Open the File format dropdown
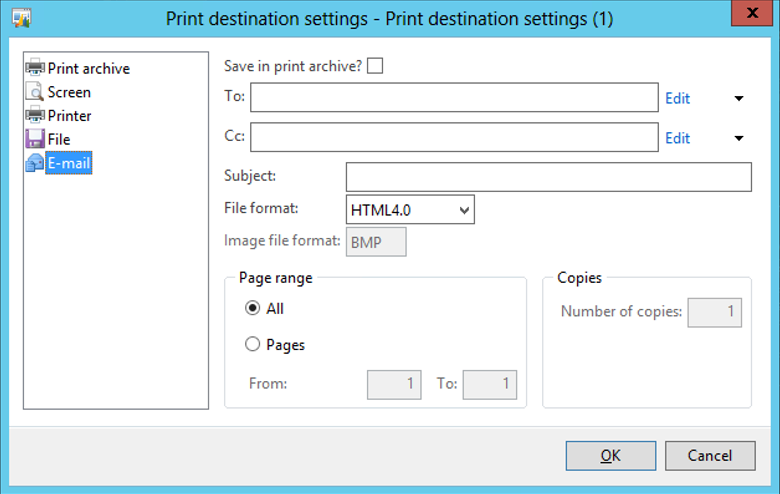 [x=410, y=210]
